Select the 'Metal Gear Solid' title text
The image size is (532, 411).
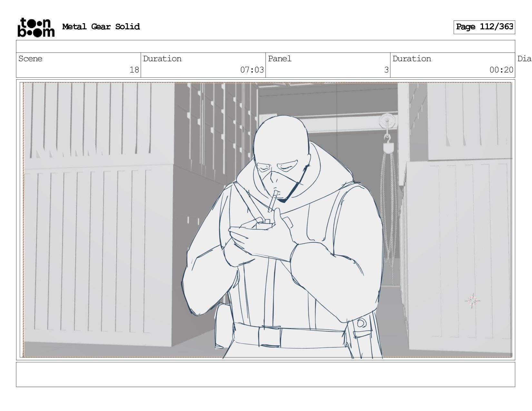pos(101,26)
